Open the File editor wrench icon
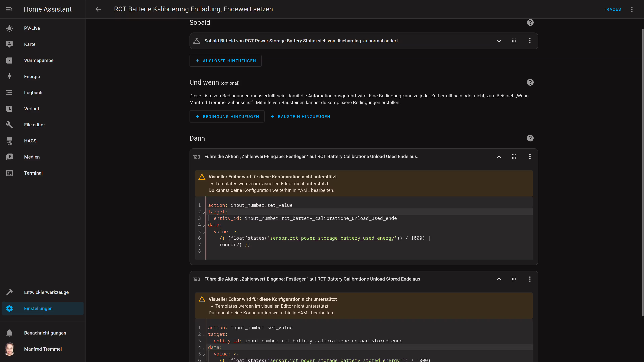This screenshot has width=644, height=362. [10, 125]
